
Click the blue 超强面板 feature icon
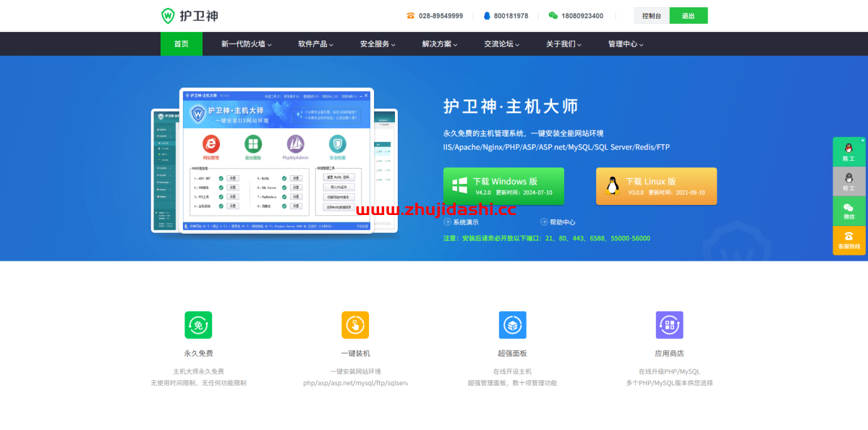512,325
